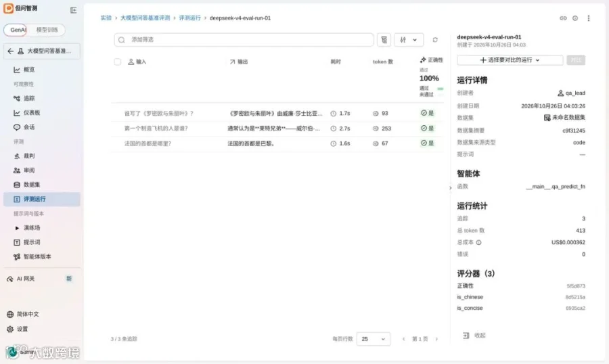Image resolution: width=609 pixels, height=364 pixels.
Task: Click the token 数 column header
Action: (x=383, y=62)
